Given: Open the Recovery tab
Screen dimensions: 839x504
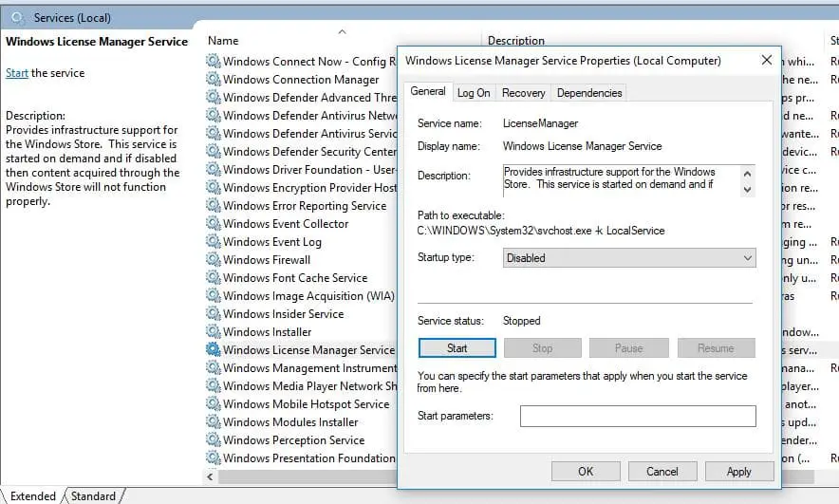Looking at the screenshot, I should (523, 93).
